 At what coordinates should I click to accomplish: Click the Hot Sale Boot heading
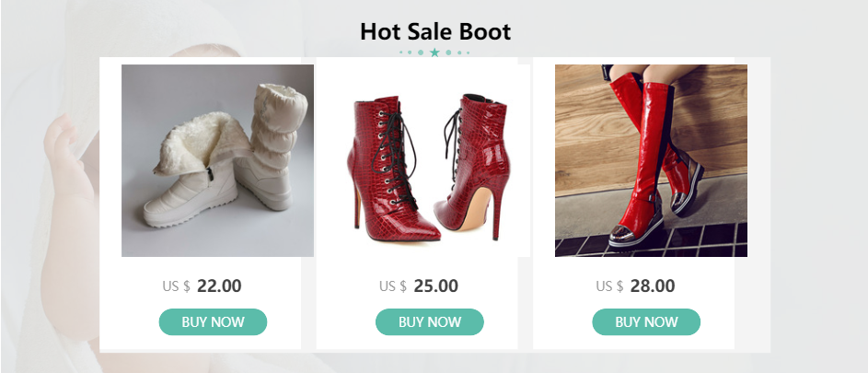[x=434, y=32]
